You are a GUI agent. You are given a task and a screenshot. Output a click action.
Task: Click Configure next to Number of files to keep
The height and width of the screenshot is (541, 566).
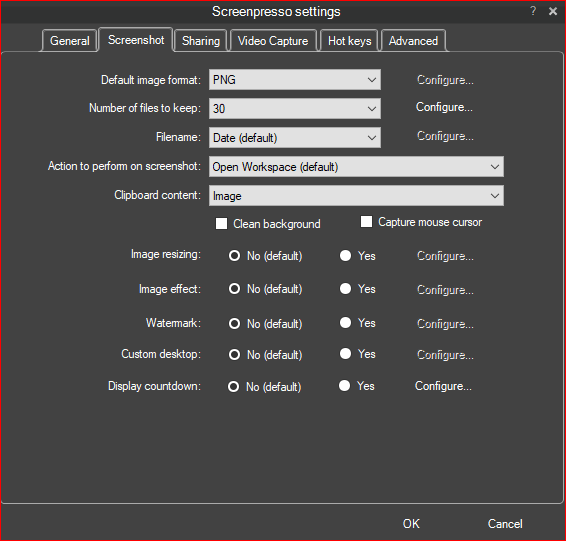(444, 107)
